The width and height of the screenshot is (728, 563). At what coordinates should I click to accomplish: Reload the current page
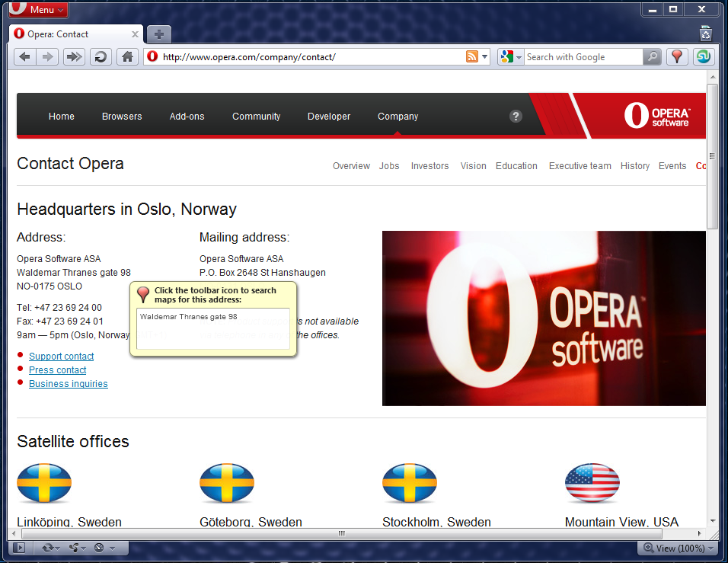[101, 57]
